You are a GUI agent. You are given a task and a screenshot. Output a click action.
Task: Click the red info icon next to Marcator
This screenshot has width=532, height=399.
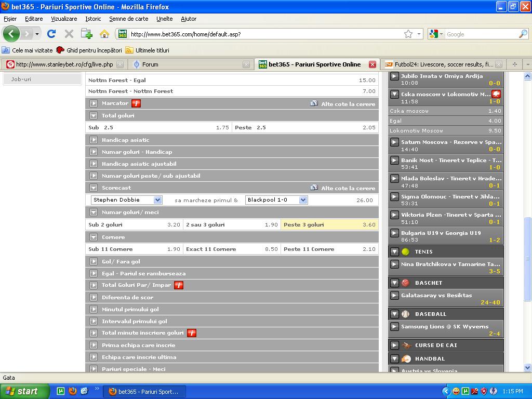point(136,103)
